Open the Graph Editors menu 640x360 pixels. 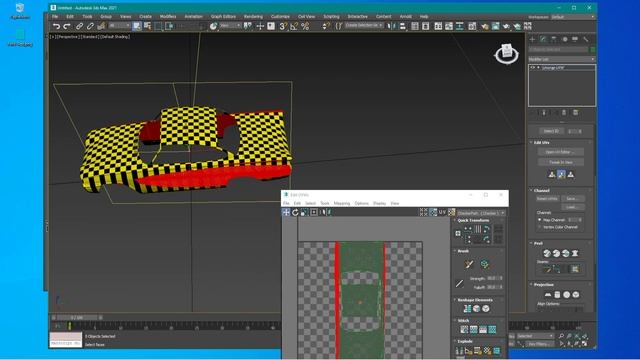pyautogui.click(x=223, y=17)
